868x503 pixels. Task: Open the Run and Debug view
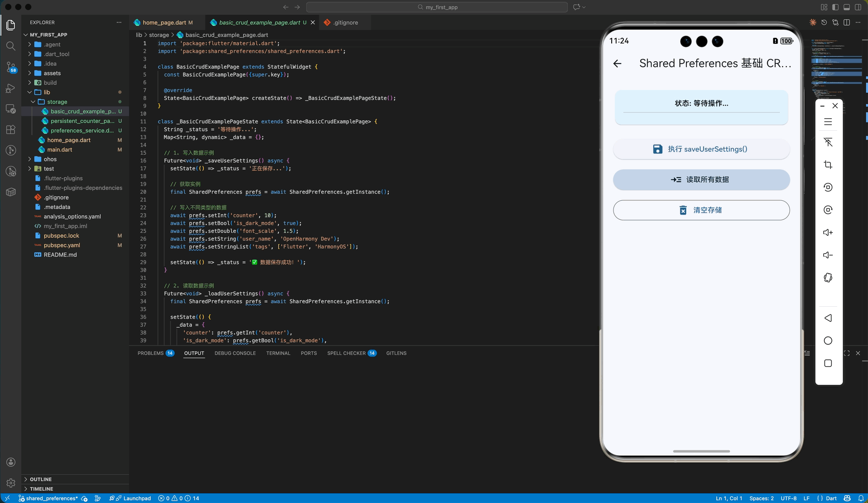coord(11,88)
